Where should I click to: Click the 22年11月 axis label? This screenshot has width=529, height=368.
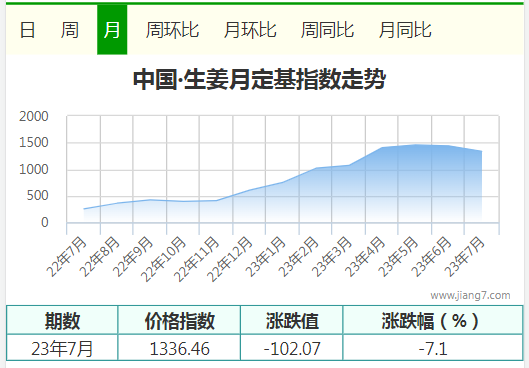[x=196, y=260]
